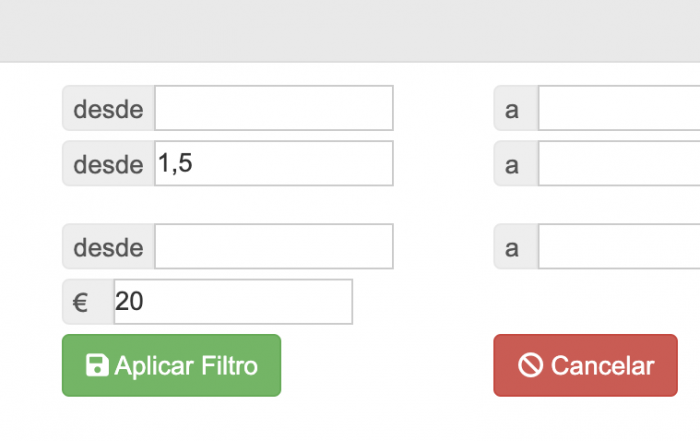The height and width of the screenshot is (441, 700).
Task: Click empty white space between the two buttons
Action: 387,365
